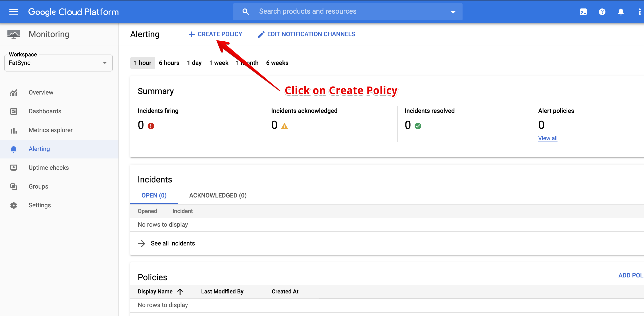Click the Last Modified By column header
644x316 pixels.
pos(222,292)
